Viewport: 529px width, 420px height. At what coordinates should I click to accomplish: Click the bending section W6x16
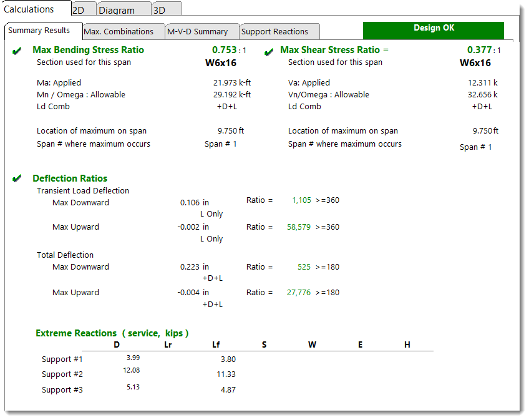pos(221,63)
